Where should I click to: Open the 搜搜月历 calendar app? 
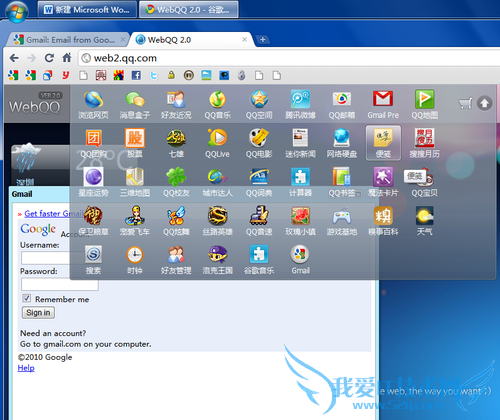point(424,143)
